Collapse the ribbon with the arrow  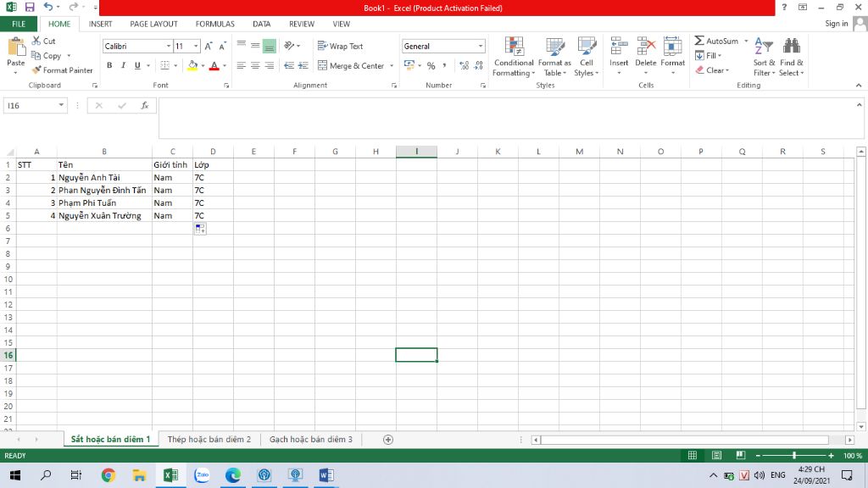[x=859, y=86]
